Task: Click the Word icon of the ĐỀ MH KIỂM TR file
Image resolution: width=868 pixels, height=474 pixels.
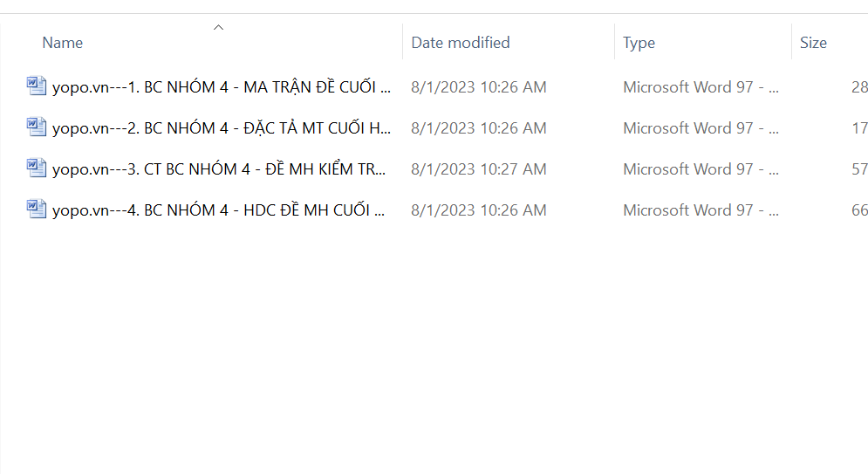Action: pos(36,168)
